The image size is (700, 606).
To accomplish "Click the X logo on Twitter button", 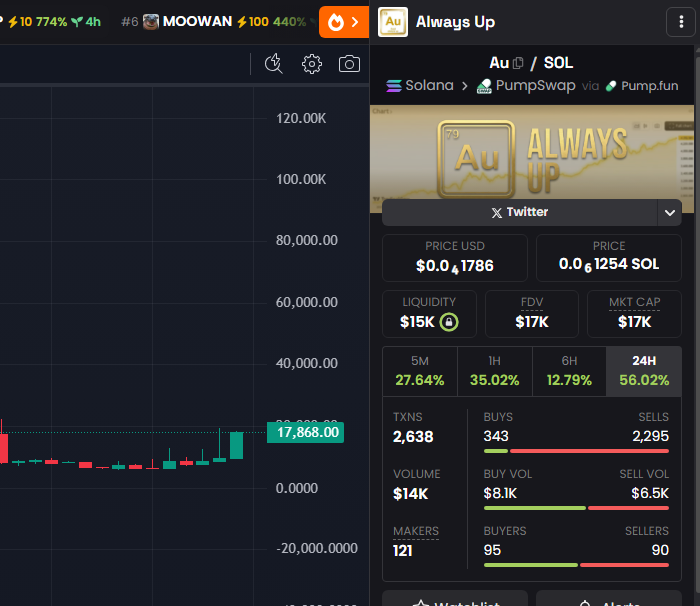I will click(496, 213).
